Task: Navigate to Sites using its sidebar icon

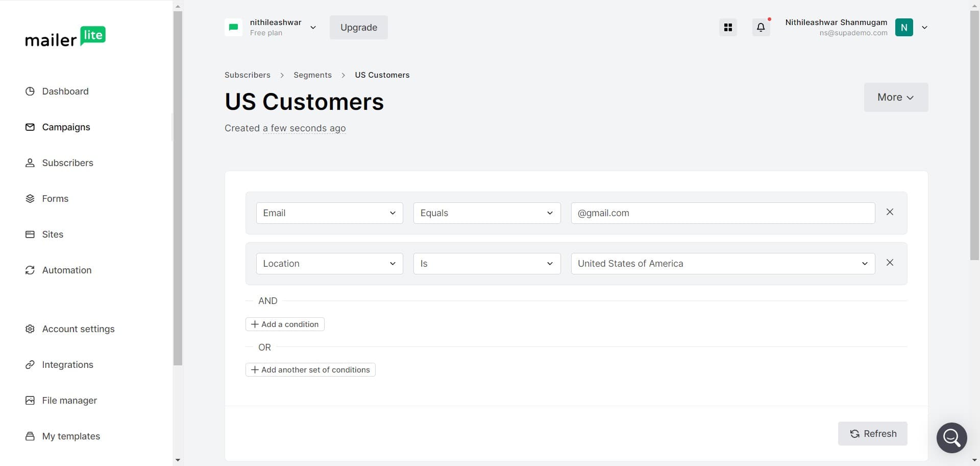Action: pyautogui.click(x=30, y=234)
